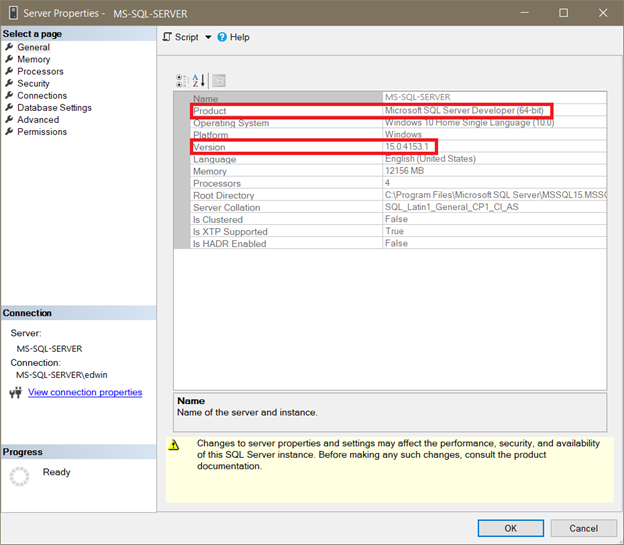Image resolution: width=624 pixels, height=545 pixels.
Task: Select the Operating System property label
Action: click(231, 123)
